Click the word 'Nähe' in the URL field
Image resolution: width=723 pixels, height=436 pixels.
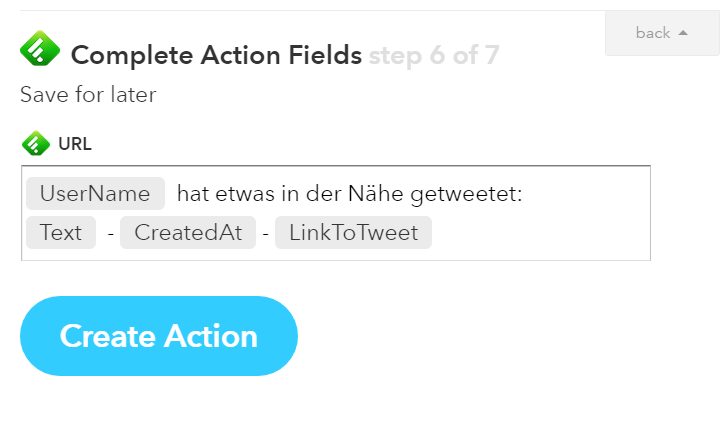point(376,194)
